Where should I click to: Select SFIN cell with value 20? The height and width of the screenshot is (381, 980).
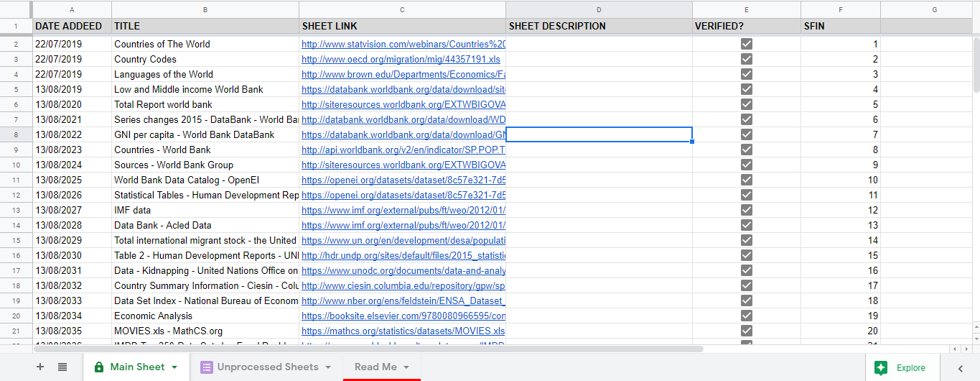click(841, 331)
